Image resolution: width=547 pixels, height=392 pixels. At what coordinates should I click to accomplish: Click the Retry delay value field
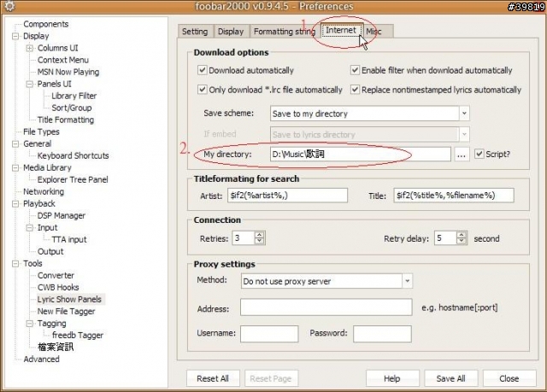tap(445, 238)
